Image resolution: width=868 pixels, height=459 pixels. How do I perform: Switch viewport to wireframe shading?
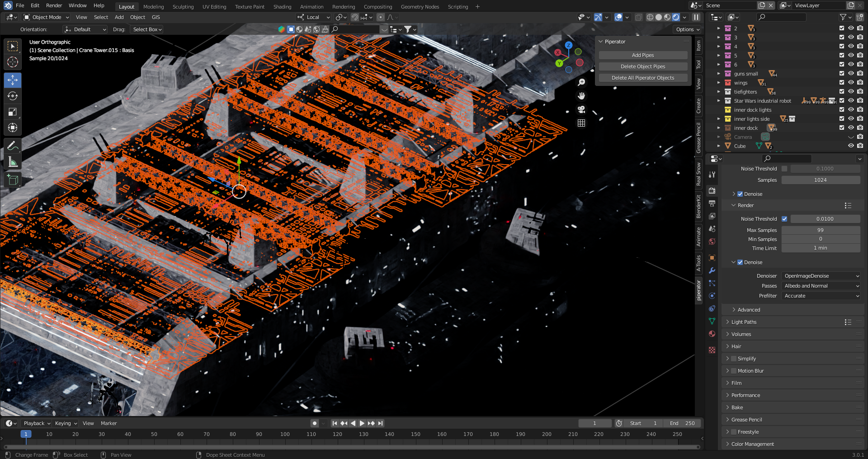650,17
